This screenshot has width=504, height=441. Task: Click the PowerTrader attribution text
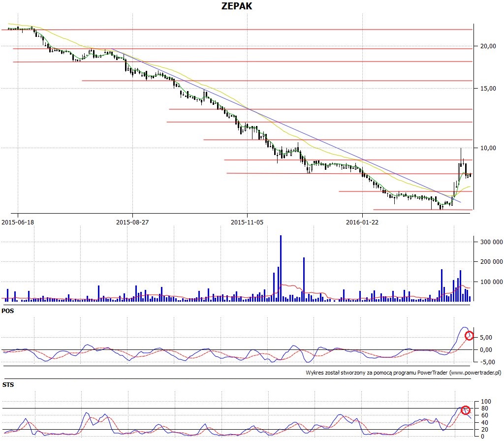(x=404, y=373)
